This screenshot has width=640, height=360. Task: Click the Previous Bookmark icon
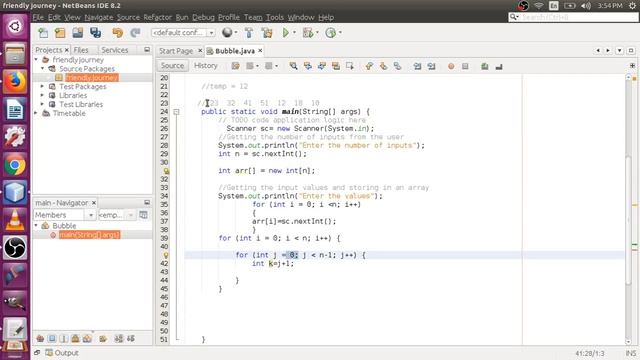pyautogui.click(x=369, y=66)
